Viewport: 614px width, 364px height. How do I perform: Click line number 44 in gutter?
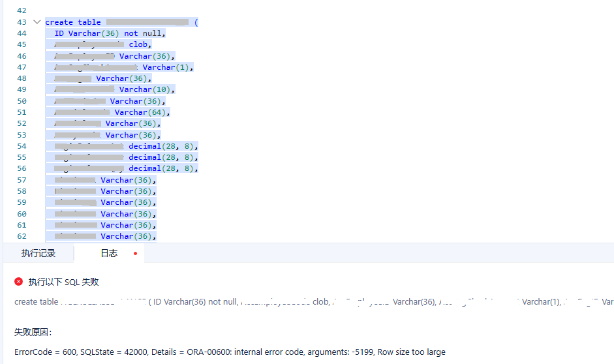22,33
